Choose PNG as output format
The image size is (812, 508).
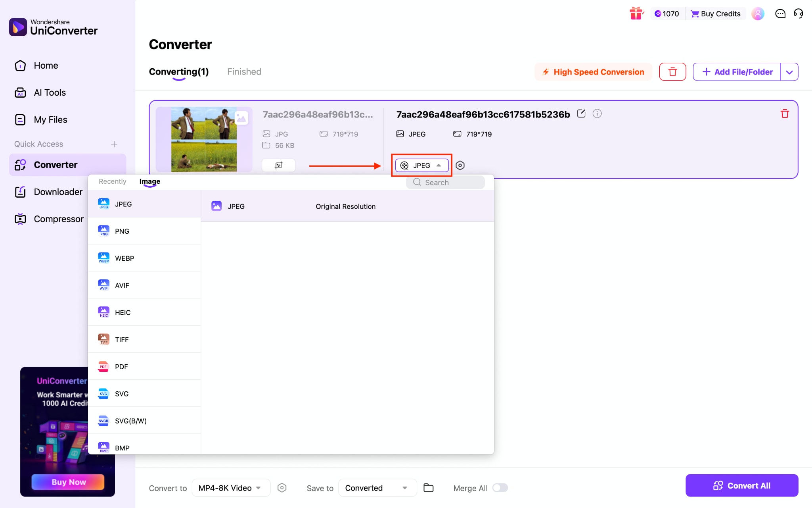tap(122, 231)
